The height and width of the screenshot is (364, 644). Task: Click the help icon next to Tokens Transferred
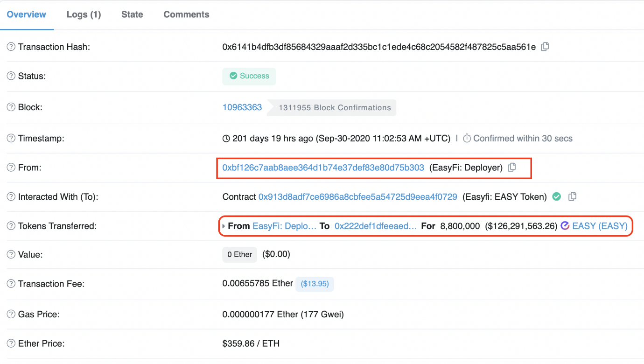(11, 226)
